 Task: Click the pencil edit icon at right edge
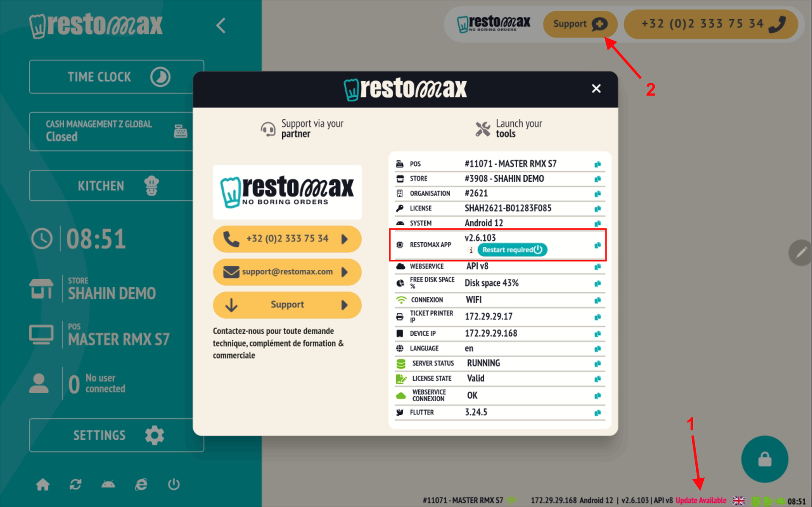click(x=801, y=252)
